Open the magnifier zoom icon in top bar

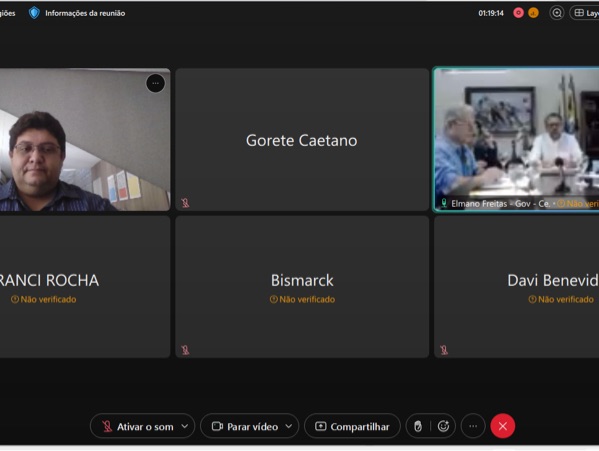557,13
